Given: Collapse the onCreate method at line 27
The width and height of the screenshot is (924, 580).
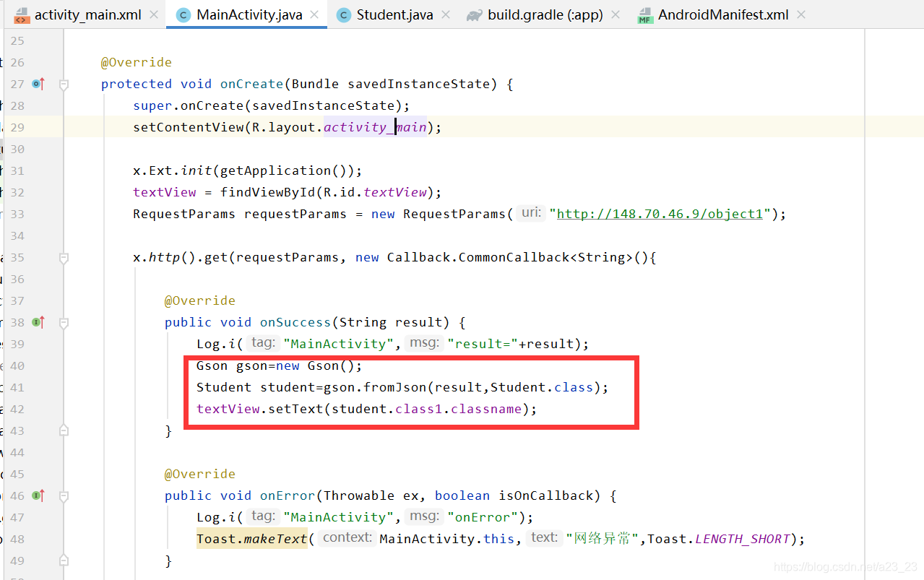Looking at the screenshot, I should click(x=64, y=85).
